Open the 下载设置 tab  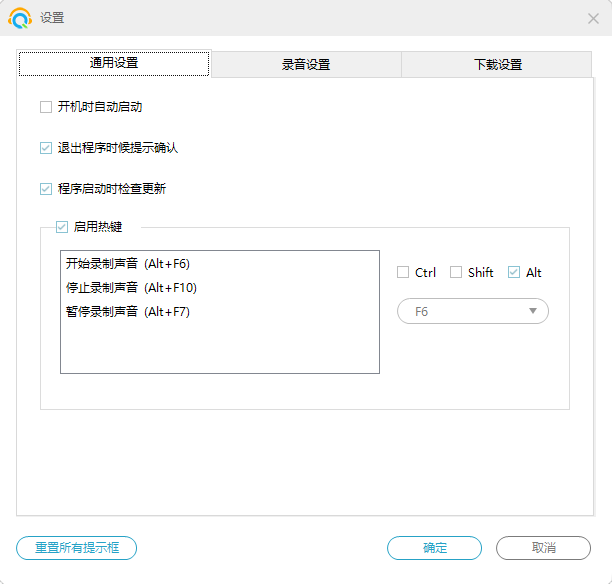coord(497,64)
